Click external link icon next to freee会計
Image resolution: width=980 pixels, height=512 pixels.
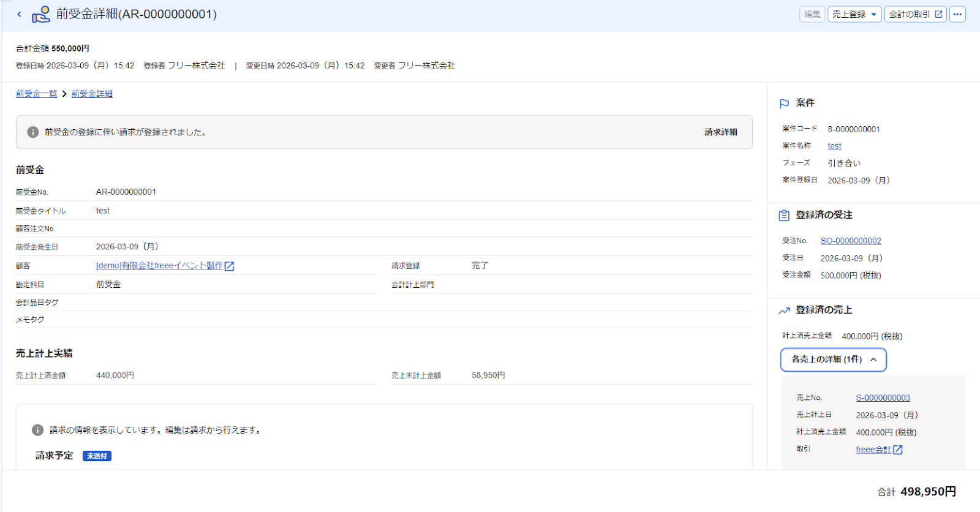click(x=898, y=450)
